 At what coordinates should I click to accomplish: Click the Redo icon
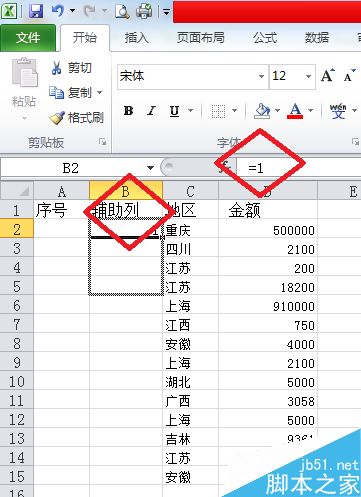coord(89,11)
